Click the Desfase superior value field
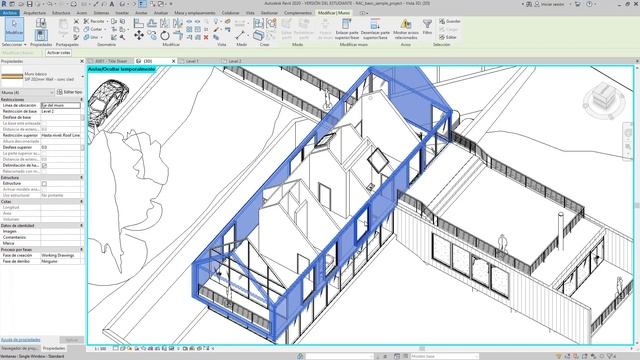Image resolution: width=640 pixels, height=360 pixels. click(x=61, y=147)
